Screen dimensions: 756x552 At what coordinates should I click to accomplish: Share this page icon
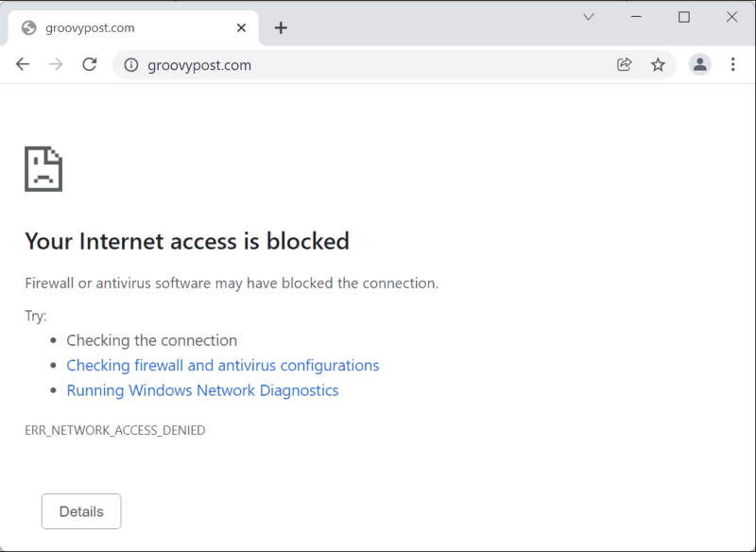[x=625, y=64]
